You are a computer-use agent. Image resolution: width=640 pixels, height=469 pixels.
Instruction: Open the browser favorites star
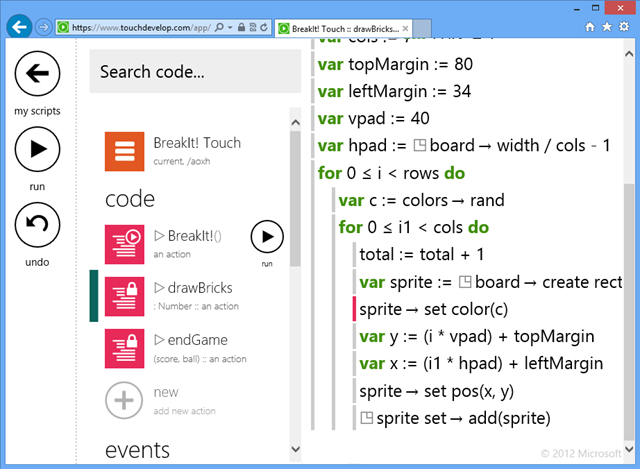[607, 27]
